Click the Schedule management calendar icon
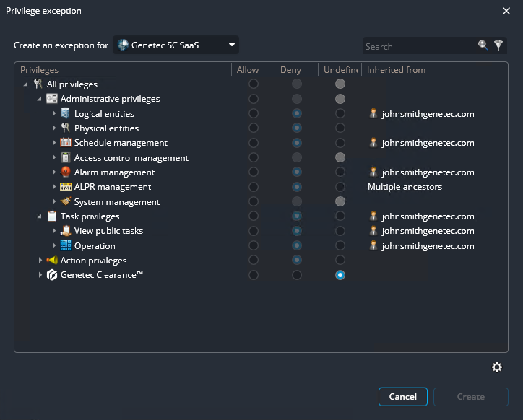The height and width of the screenshot is (420, 523). tap(66, 143)
